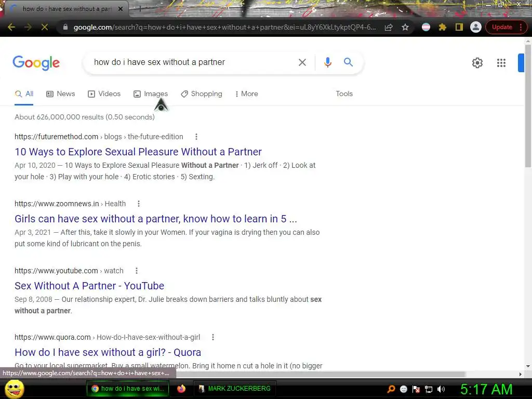Click horizontal scrollbar right arrow
Image resolution: width=532 pixels, height=399 pixels.
click(x=521, y=374)
